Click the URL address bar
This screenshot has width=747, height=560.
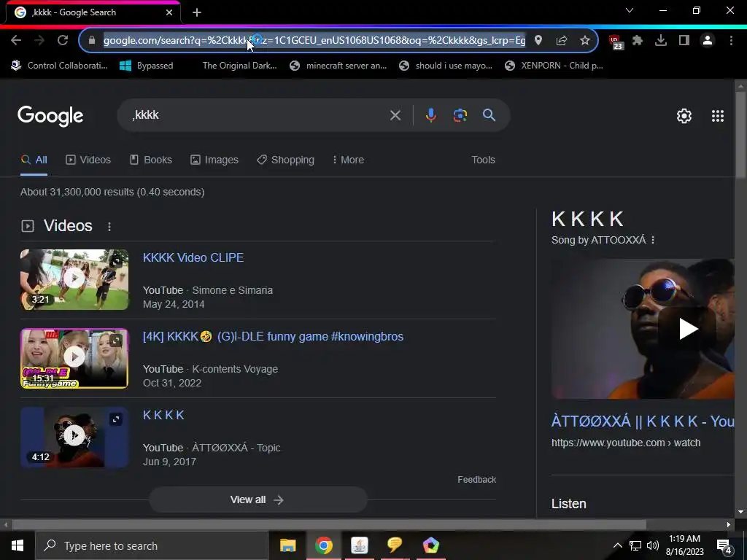click(x=314, y=41)
